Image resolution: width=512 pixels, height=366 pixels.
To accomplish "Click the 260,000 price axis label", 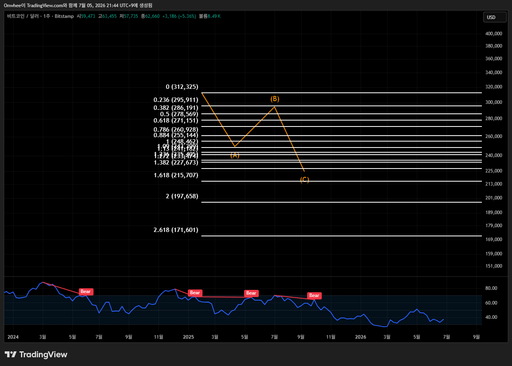I will [494, 136].
